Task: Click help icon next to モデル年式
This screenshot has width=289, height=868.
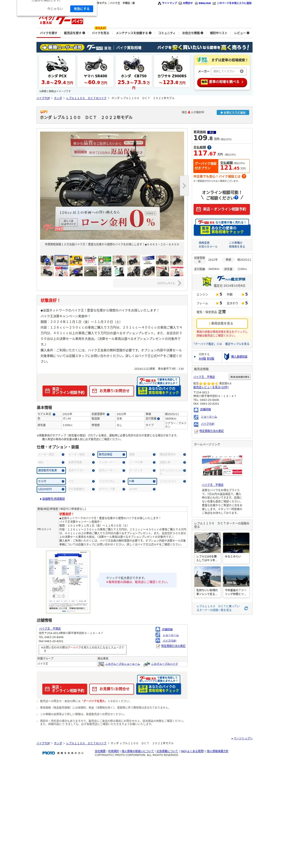Action: [x=54, y=414]
